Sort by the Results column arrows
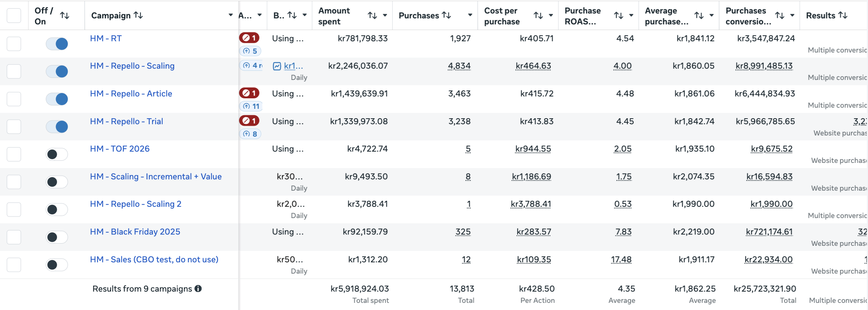The height and width of the screenshot is (310, 868). pyautogui.click(x=843, y=15)
